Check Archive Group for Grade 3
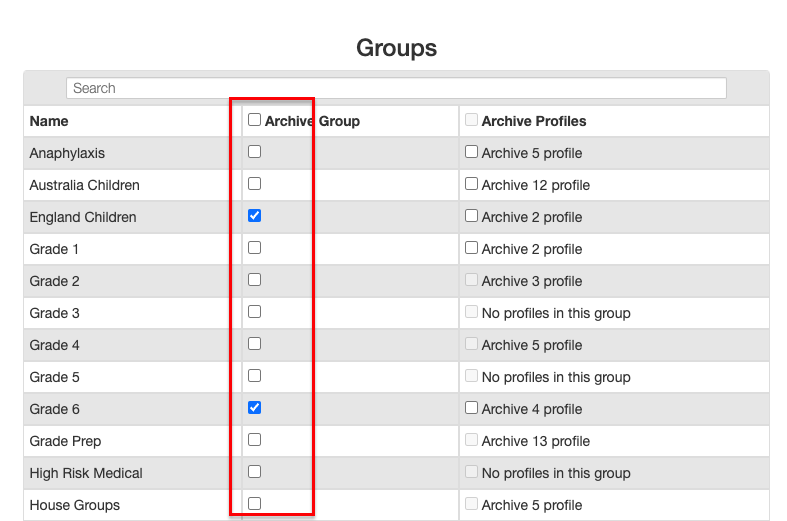787x521 pixels. [255, 312]
